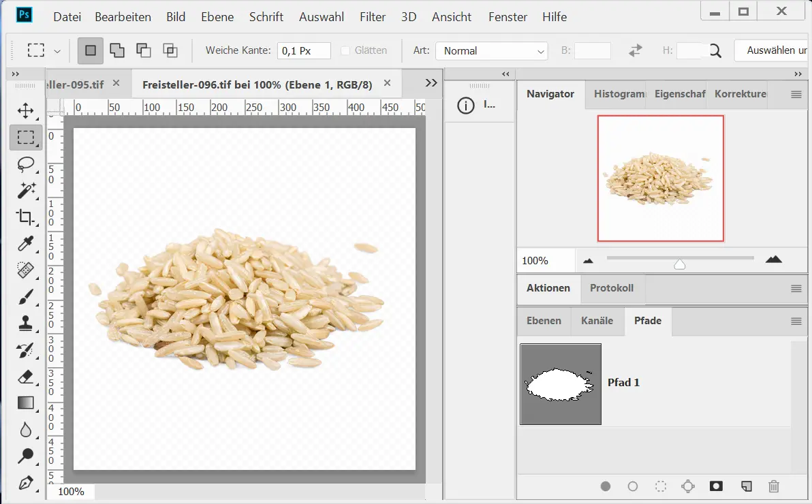
Task: Pick the Magic Wand tool
Action: [x=26, y=191]
